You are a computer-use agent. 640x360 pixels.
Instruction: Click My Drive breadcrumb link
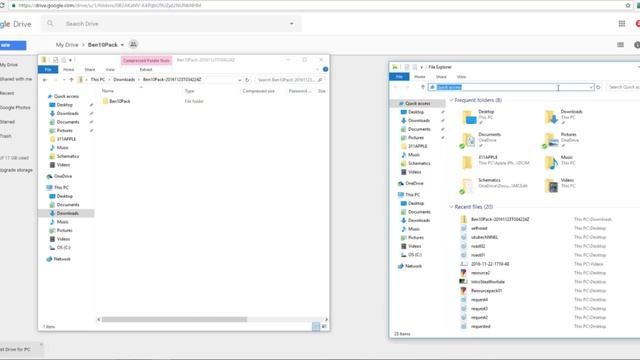67,45
